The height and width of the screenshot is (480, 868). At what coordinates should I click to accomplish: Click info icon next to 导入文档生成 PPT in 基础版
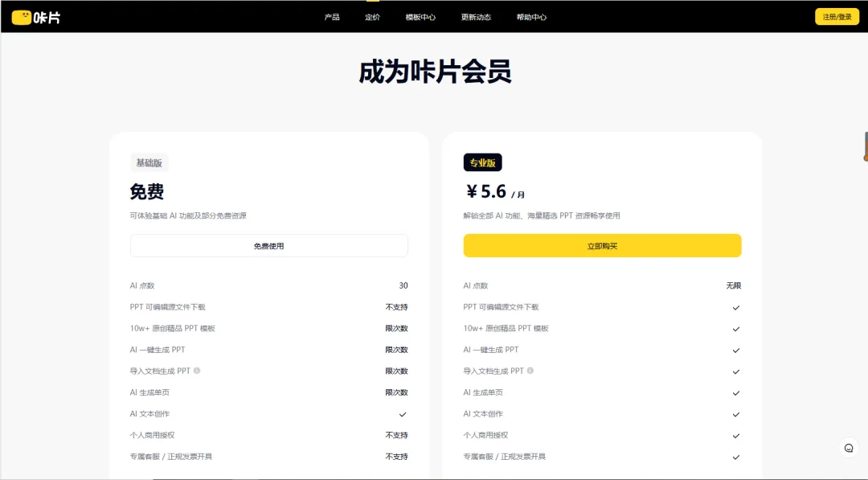pyautogui.click(x=197, y=371)
